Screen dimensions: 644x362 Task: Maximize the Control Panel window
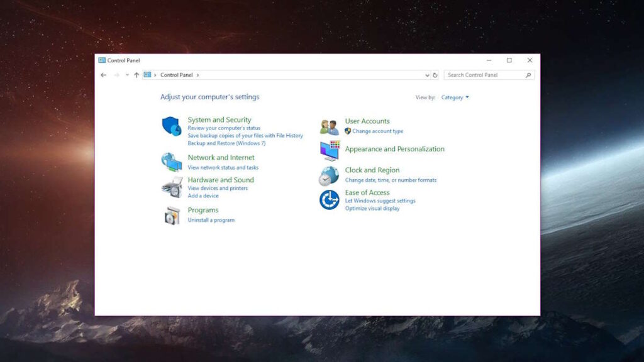click(509, 60)
